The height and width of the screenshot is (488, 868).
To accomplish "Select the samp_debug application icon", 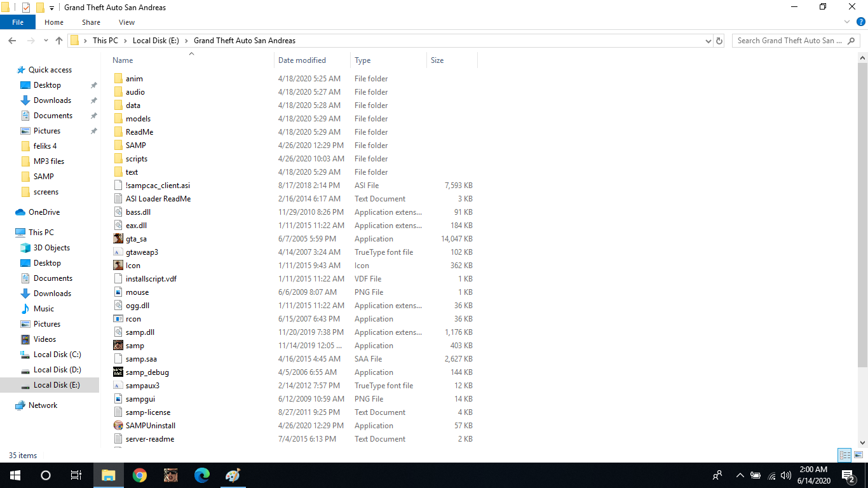I will [118, 372].
